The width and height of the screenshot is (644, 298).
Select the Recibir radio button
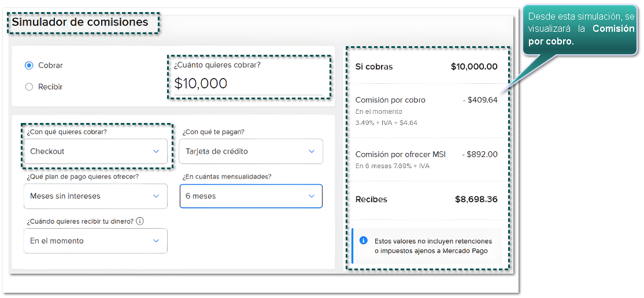[x=29, y=87]
